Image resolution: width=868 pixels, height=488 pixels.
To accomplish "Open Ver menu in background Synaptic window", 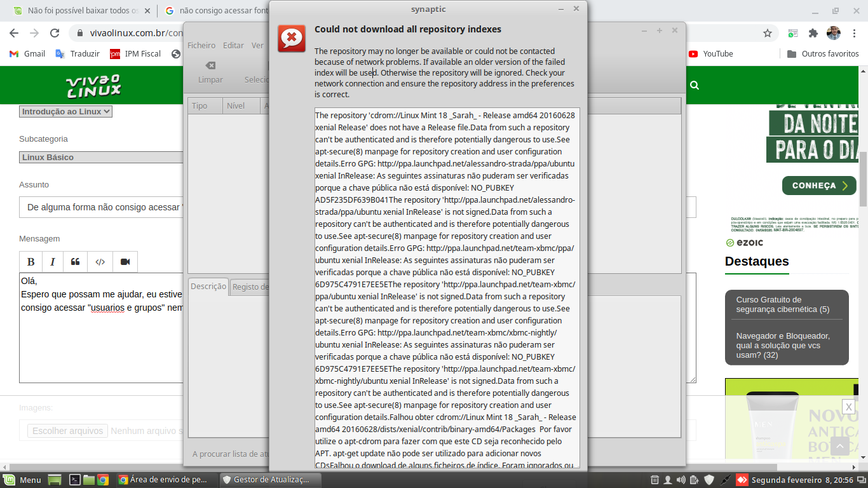I will [x=257, y=46].
